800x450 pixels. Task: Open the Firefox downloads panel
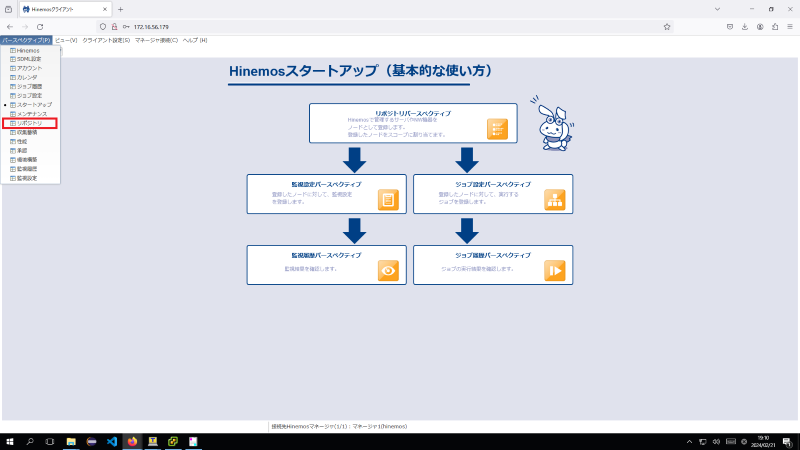(x=745, y=27)
